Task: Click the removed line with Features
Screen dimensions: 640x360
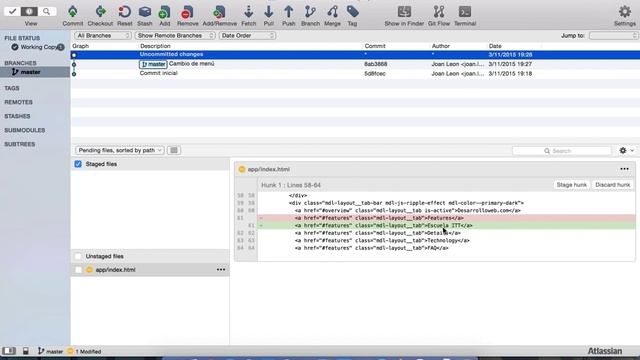Action: [447, 218]
